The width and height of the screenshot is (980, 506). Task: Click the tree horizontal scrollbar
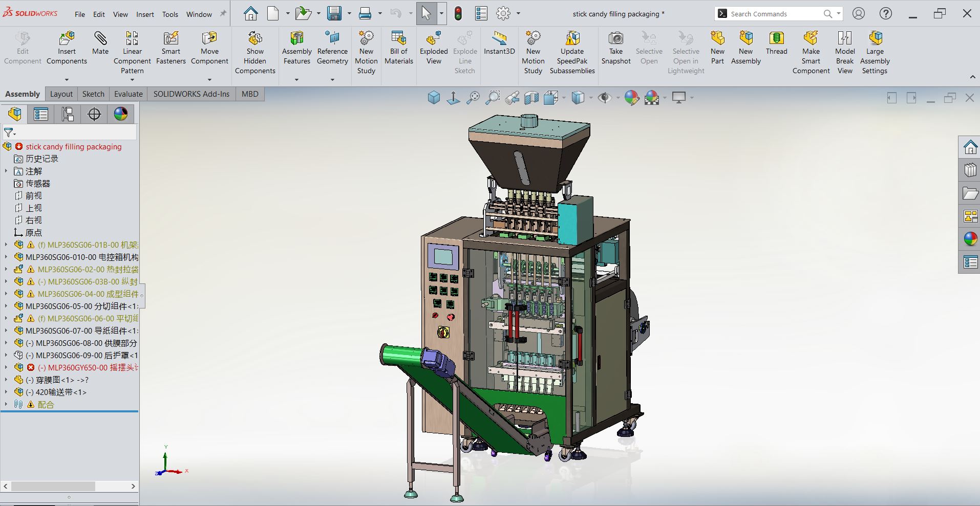click(x=69, y=486)
